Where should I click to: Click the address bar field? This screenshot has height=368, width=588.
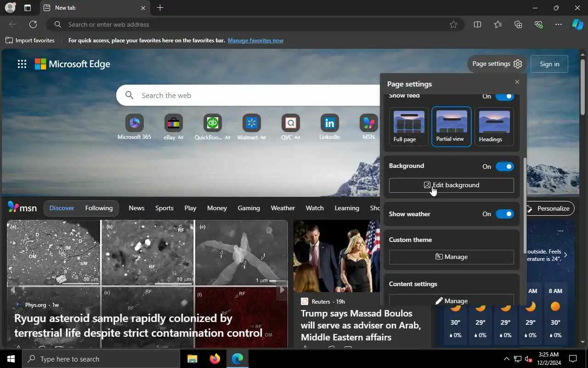(x=255, y=24)
